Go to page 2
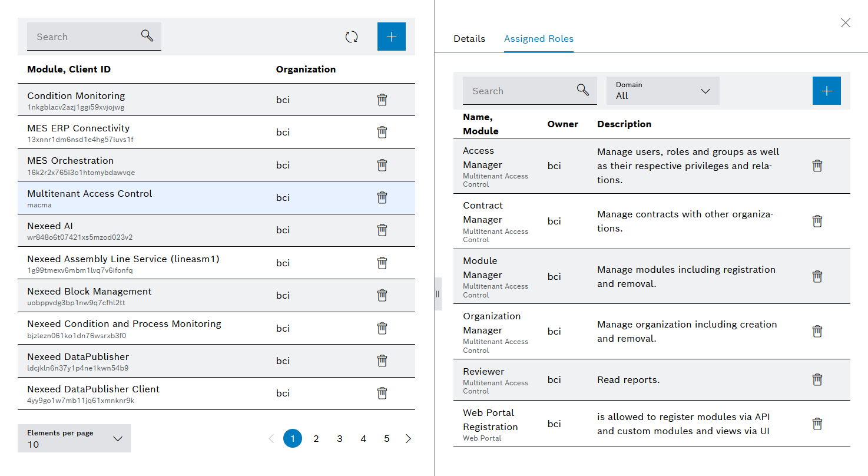 pos(316,439)
